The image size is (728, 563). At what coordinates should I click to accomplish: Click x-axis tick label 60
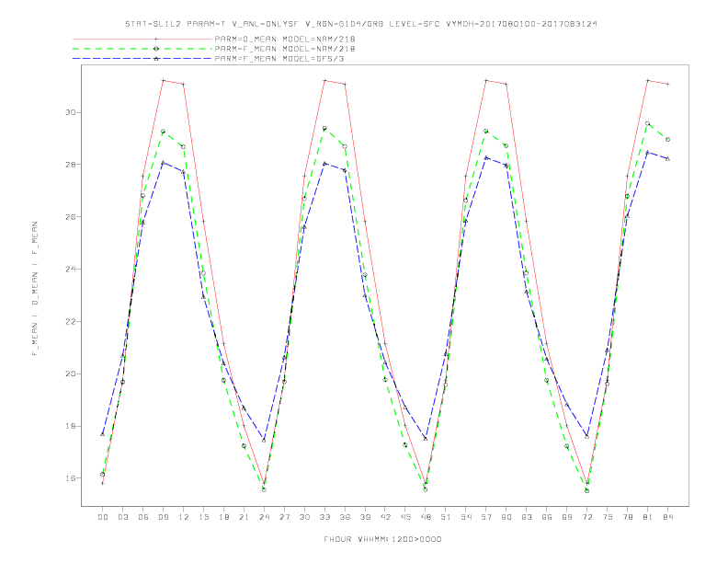coord(506,517)
